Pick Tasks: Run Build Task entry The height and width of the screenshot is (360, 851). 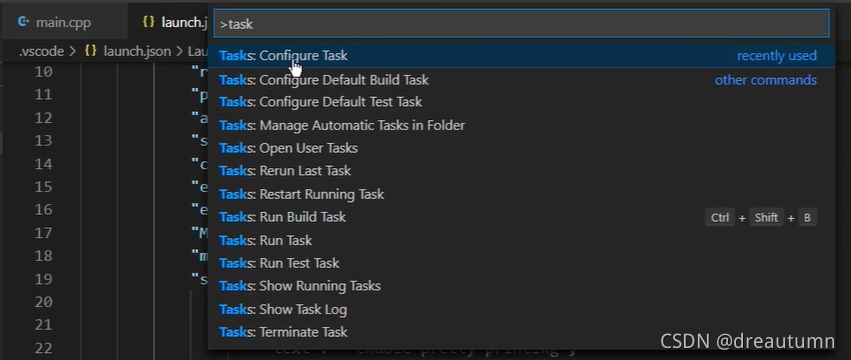[x=521, y=217]
